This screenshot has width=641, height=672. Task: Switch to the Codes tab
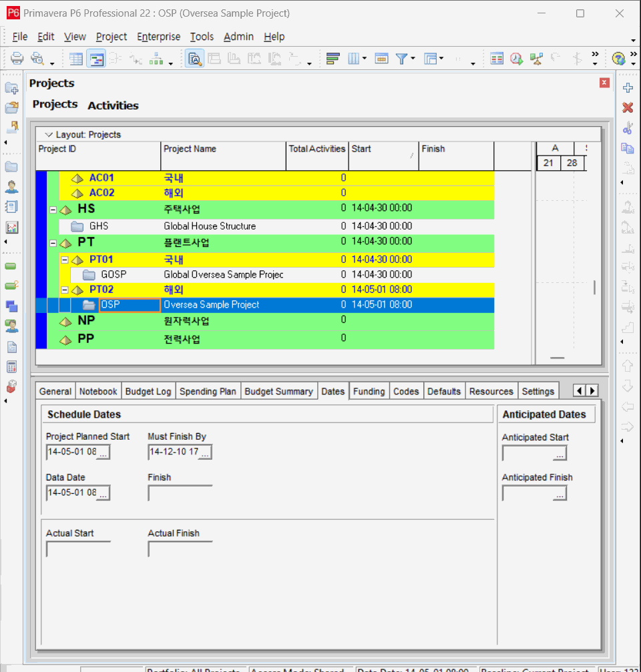pos(406,391)
